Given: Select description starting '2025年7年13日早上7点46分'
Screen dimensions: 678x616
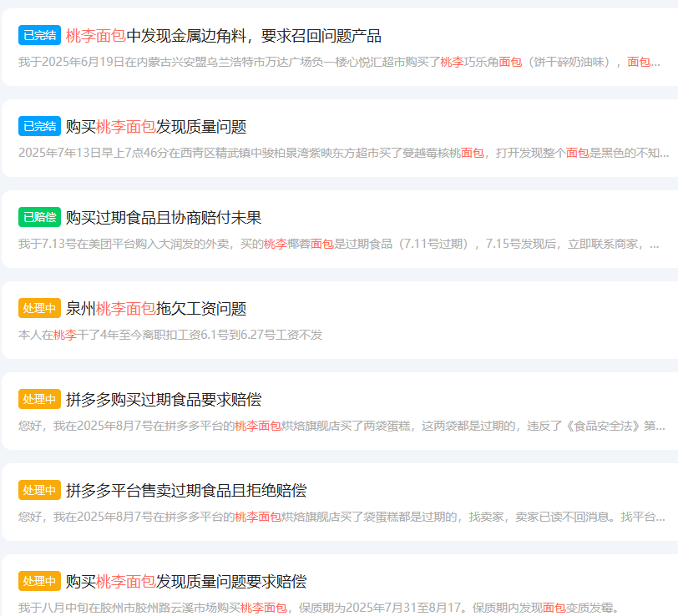Looking at the screenshot, I should 343,153.
